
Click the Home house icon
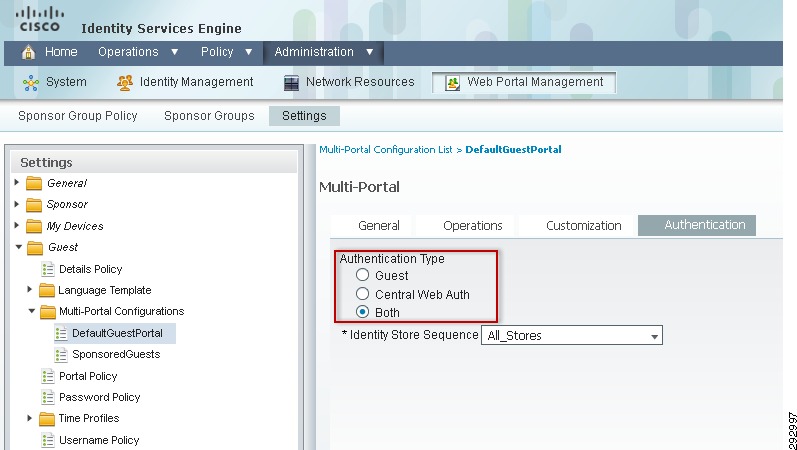tap(28, 52)
